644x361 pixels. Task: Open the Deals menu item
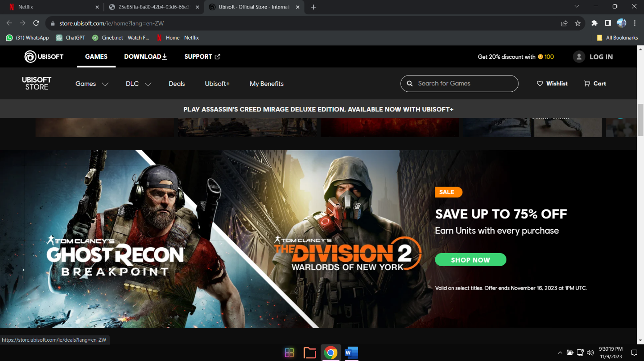click(177, 84)
